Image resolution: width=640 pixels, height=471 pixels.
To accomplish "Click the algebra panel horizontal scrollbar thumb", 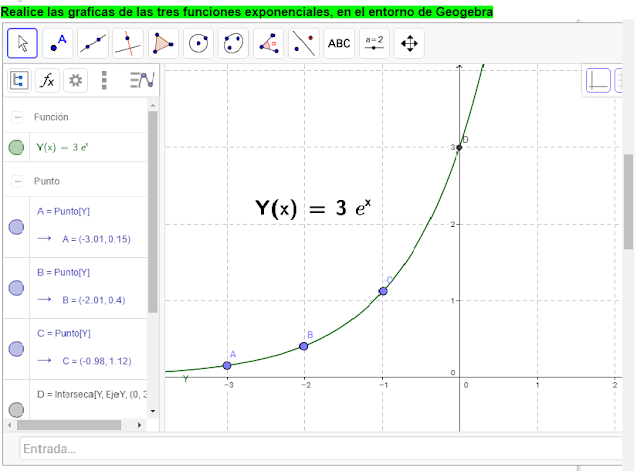I will (x=69, y=425).
